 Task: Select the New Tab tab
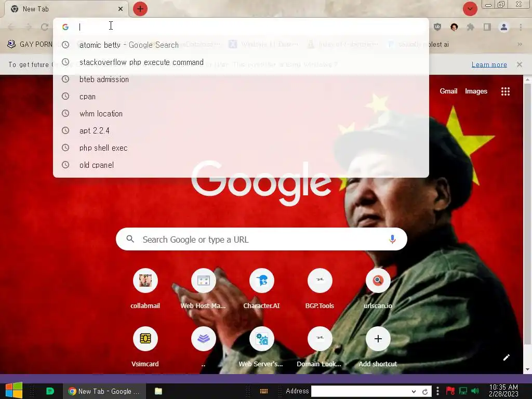pos(66,9)
